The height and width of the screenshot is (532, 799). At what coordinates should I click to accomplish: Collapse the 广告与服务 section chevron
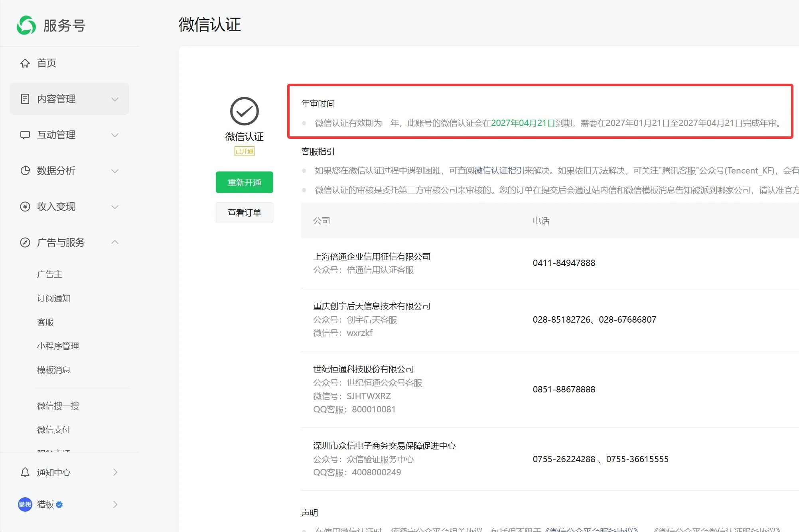click(x=115, y=242)
